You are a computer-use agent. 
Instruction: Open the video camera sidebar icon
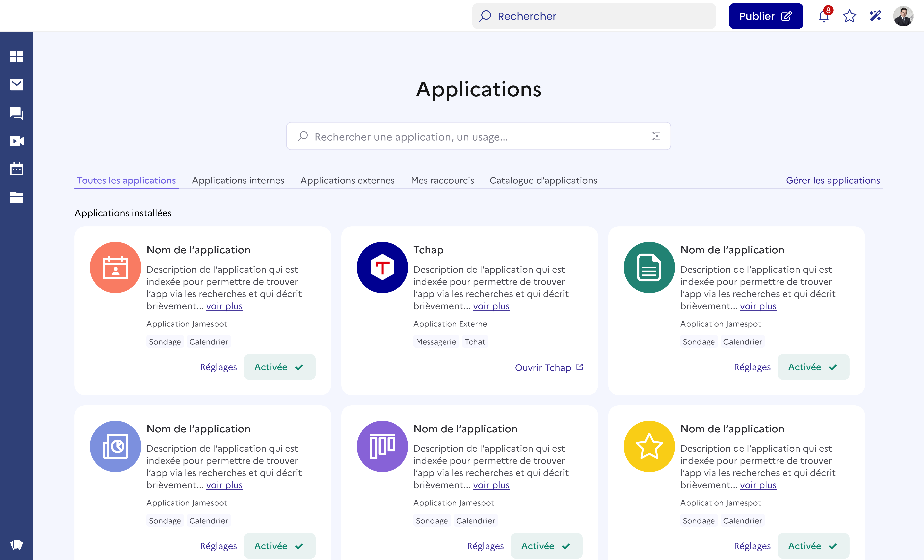click(x=17, y=141)
